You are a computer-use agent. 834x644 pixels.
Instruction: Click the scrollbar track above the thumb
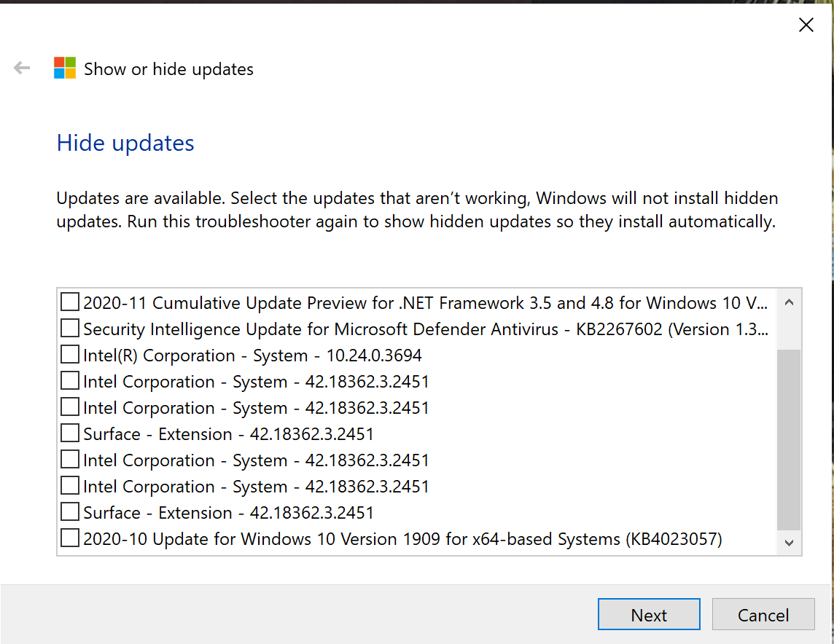[x=789, y=330]
